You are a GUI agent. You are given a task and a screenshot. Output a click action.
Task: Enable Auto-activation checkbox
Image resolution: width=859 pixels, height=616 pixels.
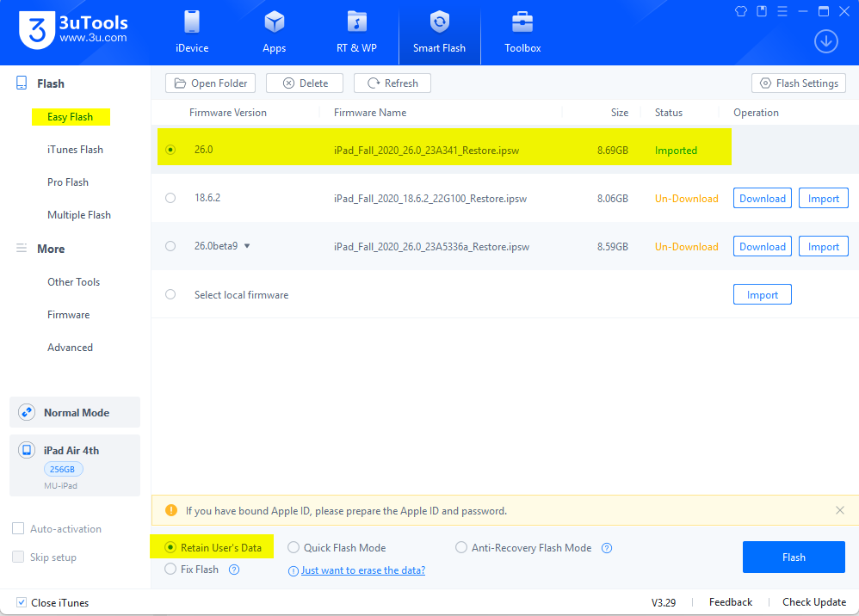pyautogui.click(x=18, y=528)
